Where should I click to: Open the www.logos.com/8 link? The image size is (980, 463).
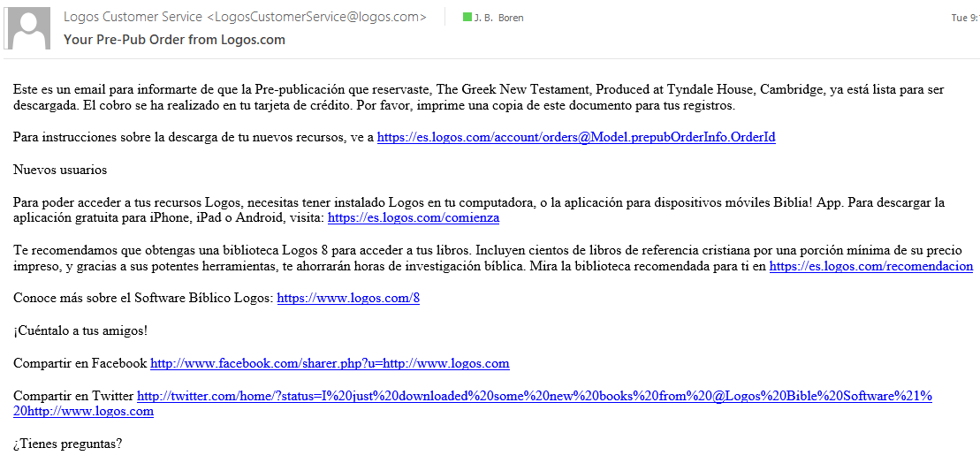point(348,298)
